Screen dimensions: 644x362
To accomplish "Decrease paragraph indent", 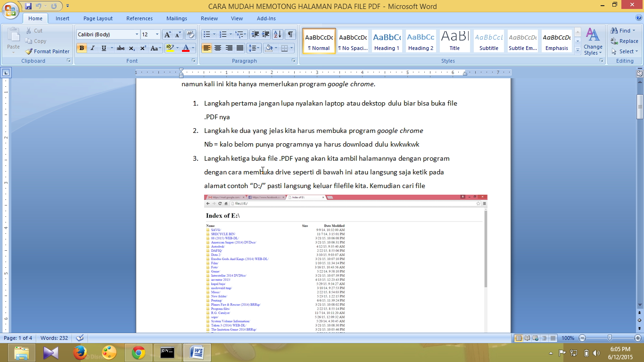I will [x=255, y=34].
